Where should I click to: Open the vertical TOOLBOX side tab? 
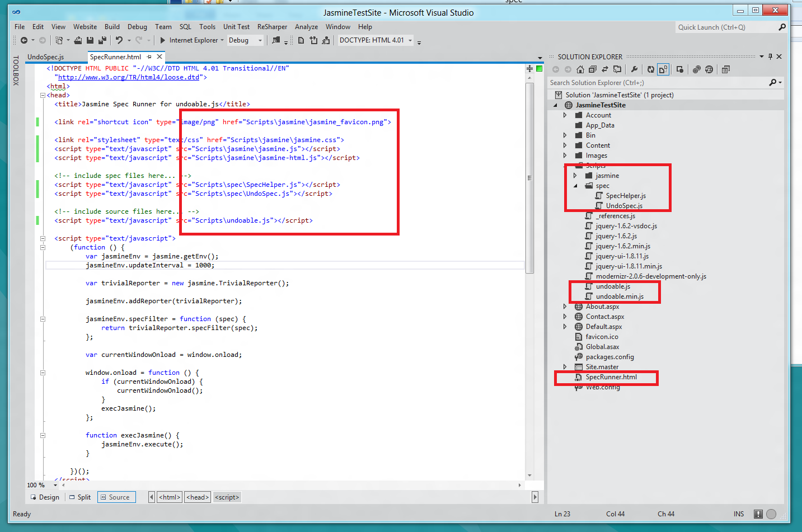tap(16, 70)
